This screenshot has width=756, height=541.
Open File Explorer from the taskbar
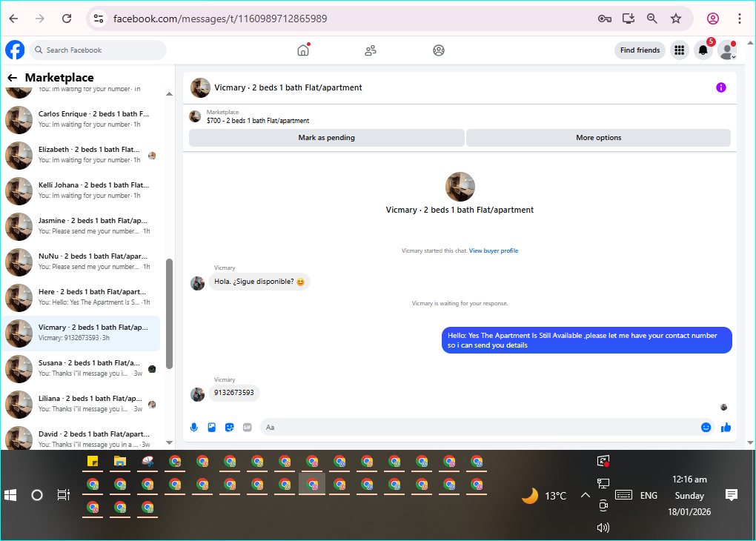(120, 462)
